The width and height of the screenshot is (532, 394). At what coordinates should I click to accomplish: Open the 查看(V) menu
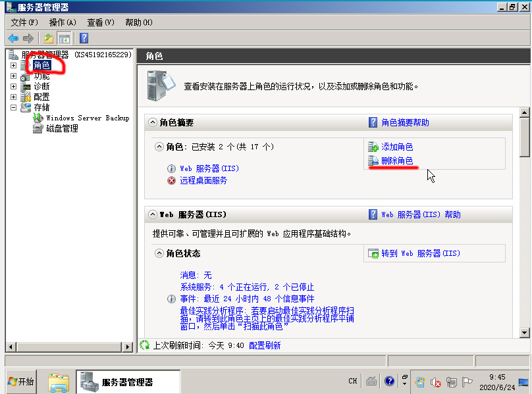[x=101, y=22]
